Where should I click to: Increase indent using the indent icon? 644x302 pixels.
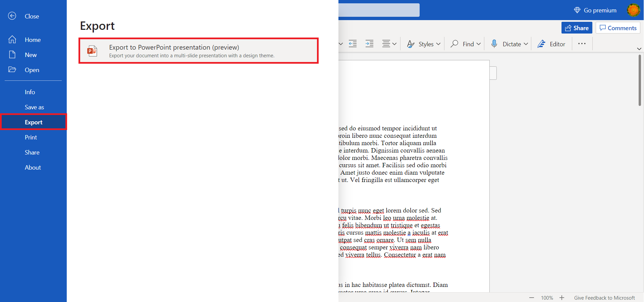pyautogui.click(x=369, y=44)
